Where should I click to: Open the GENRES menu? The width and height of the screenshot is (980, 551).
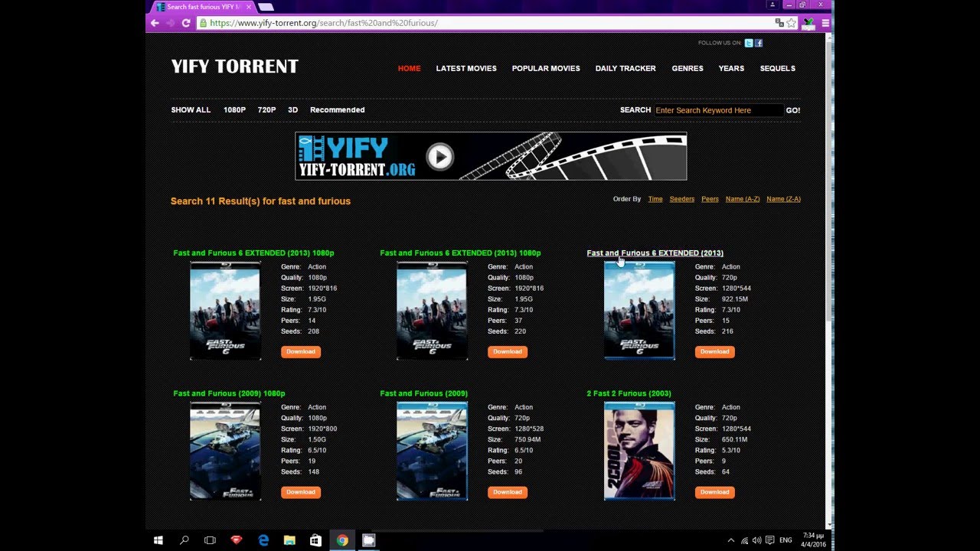pos(688,68)
